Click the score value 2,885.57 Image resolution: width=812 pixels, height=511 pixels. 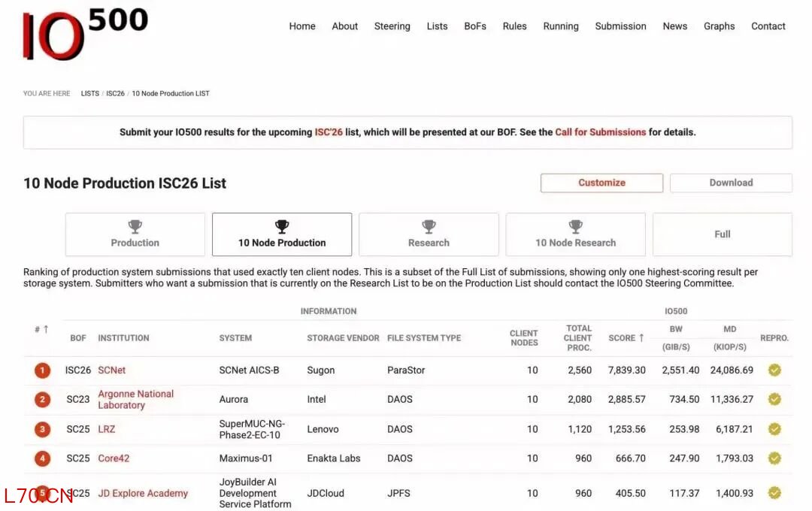626,399
